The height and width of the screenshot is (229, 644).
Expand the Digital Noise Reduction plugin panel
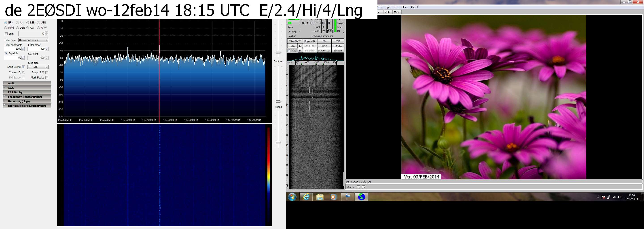click(27, 106)
